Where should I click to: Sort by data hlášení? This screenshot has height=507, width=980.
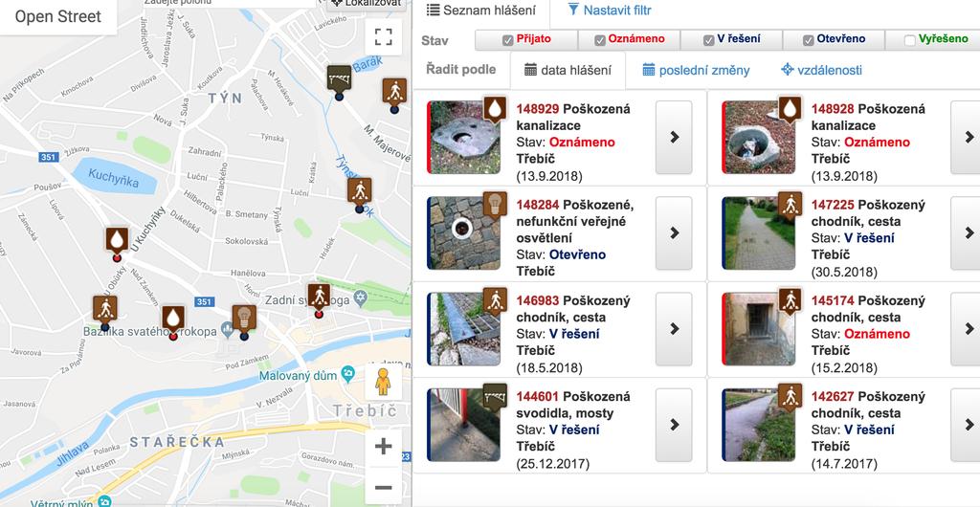(568, 70)
